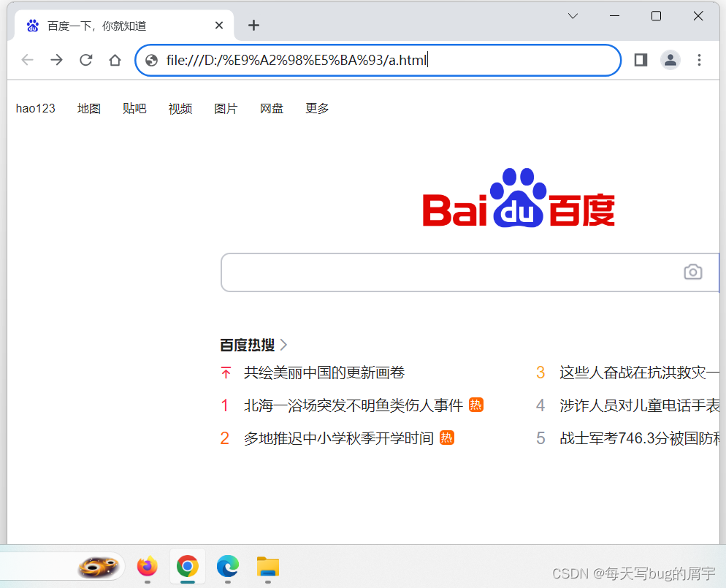
Task: Open hot search item 战士军考746.3分
Action: tap(639, 438)
